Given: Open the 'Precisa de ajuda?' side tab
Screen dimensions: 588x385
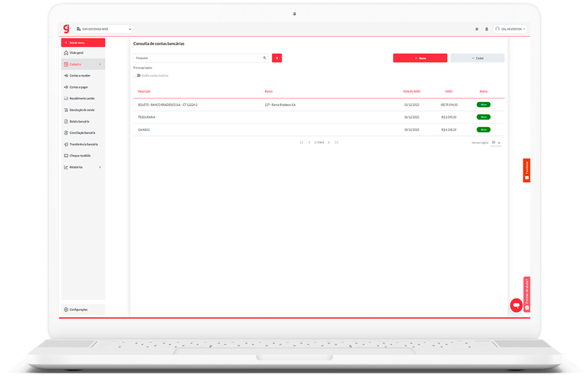Looking at the screenshot, I should pos(527,294).
